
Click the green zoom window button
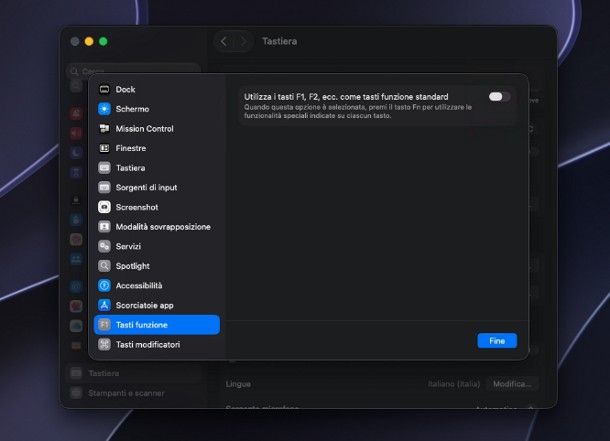click(x=103, y=41)
